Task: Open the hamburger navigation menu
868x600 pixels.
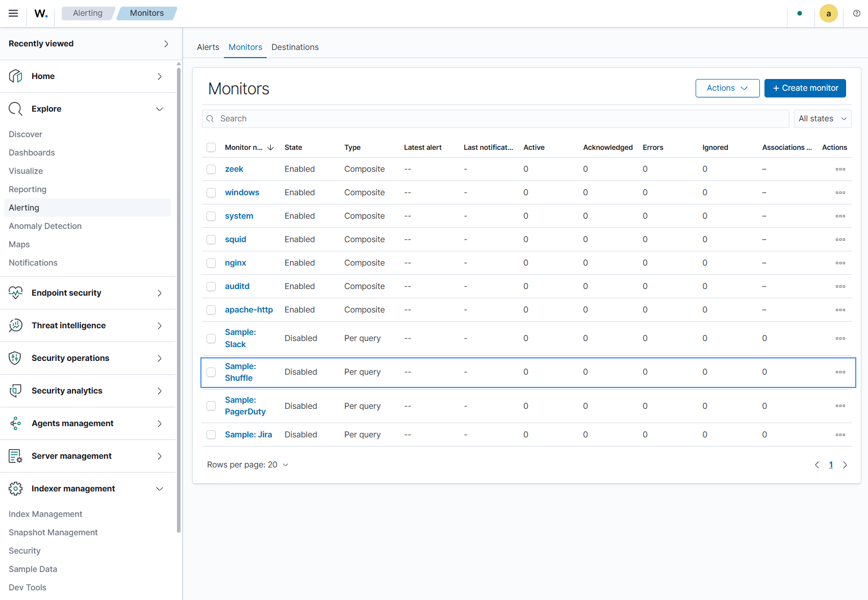Action: 13,13
